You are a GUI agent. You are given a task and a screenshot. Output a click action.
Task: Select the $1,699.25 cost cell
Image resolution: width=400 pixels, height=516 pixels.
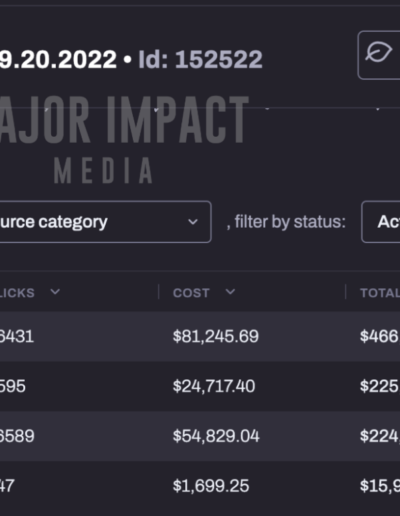coord(211,486)
